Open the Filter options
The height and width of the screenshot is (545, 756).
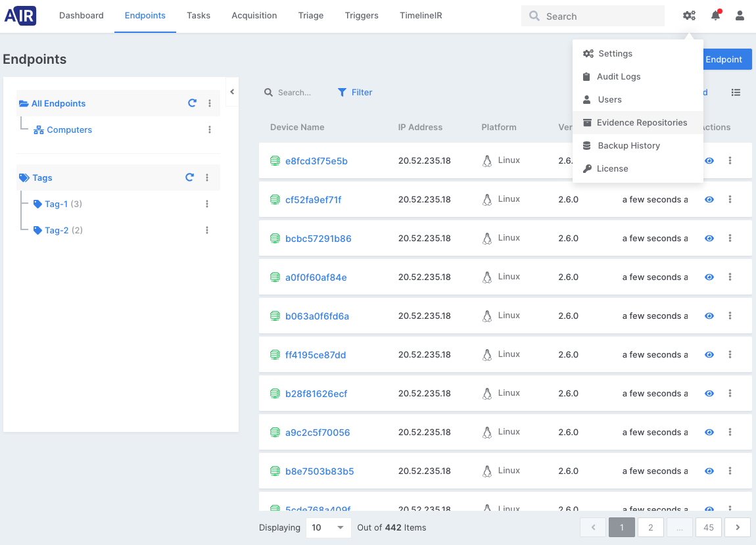coord(355,93)
